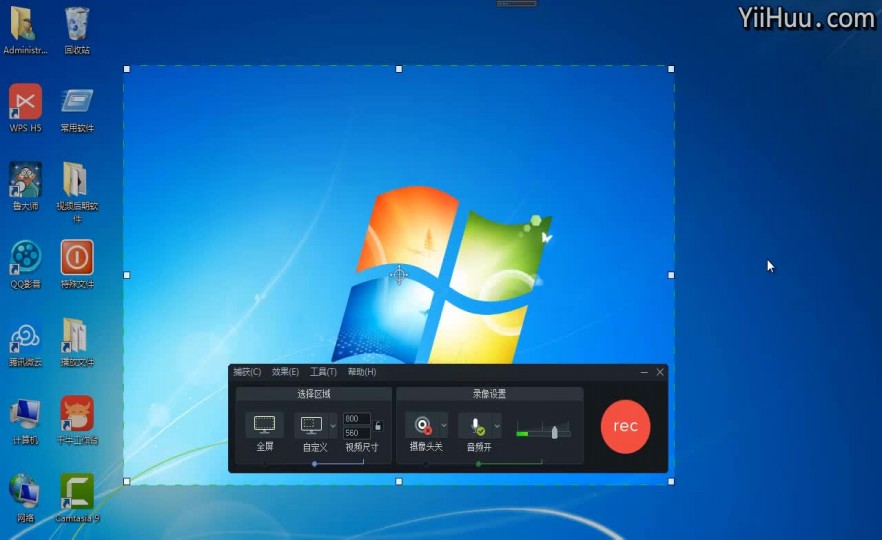The width and height of the screenshot is (882, 540).
Task: Select the WPS H5 desktop shortcut
Action: tap(25, 108)
